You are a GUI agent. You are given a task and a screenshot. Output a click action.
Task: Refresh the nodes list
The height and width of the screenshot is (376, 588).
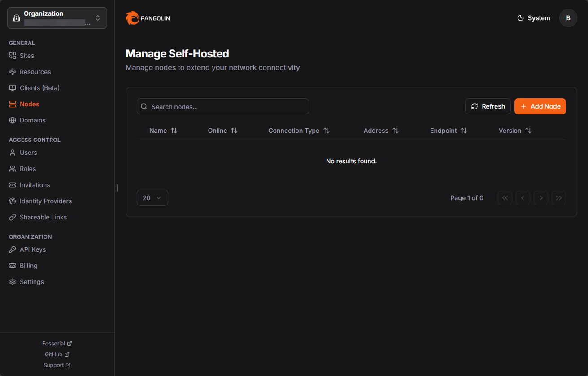click(488, 106)
